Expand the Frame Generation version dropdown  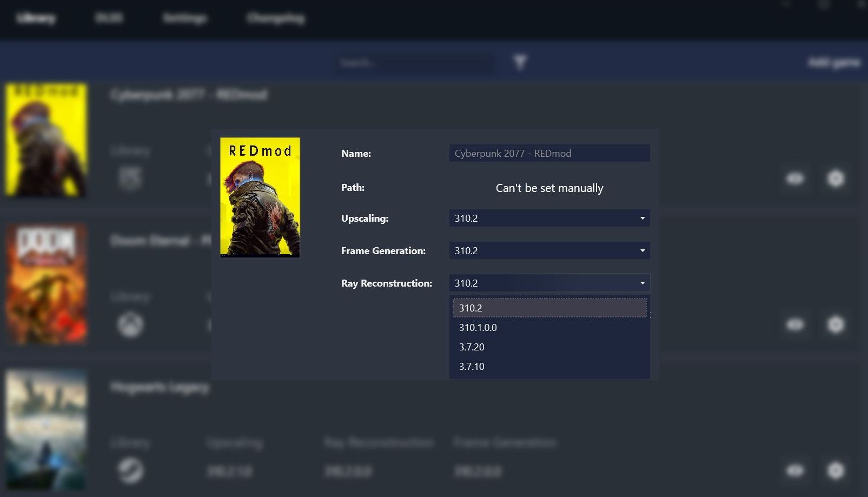(x=549, y=251)
